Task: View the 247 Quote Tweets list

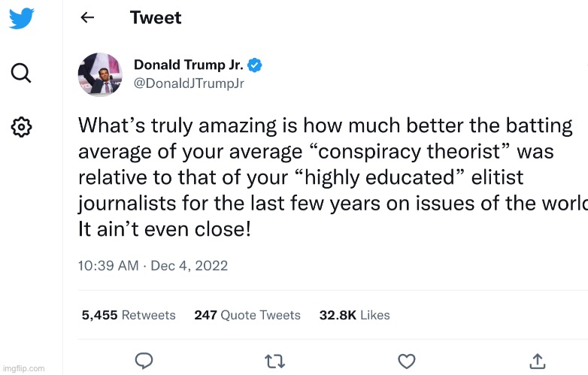Action: [x=247, y=315]
